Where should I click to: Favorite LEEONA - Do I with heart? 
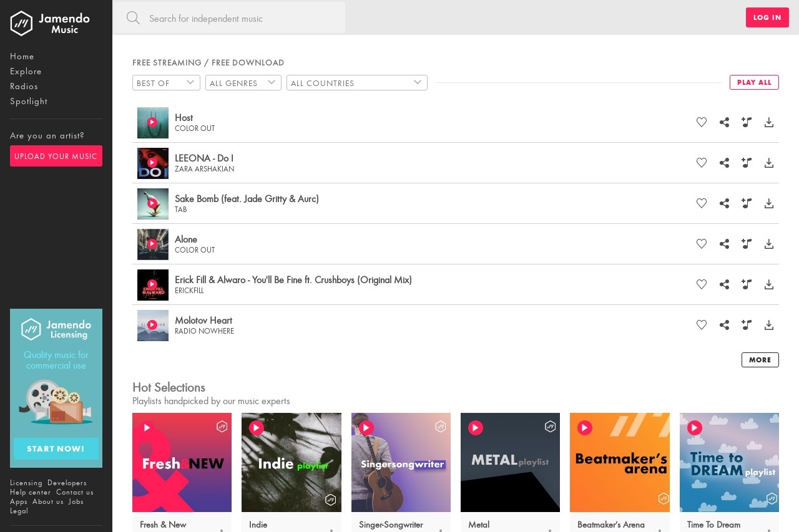click(x=702, y=163)
